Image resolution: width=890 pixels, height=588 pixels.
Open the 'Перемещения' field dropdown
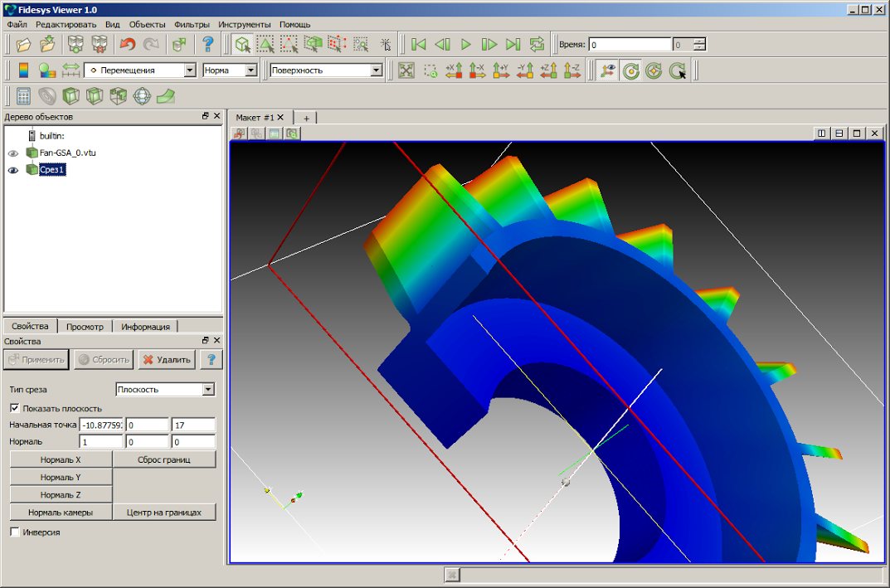pos(190,70)
